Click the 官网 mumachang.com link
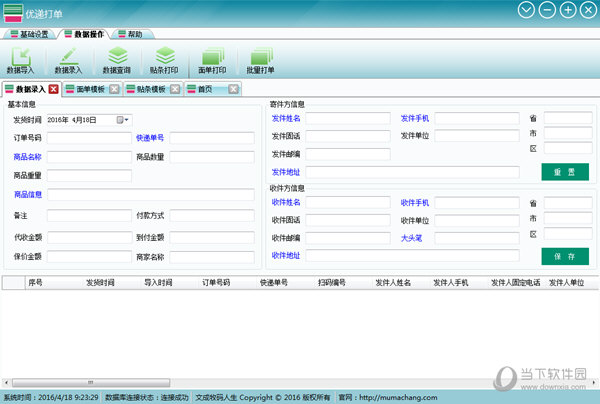The width and height of the screenshot is (600, 404). pyautogui.click(x=398, y=397)
